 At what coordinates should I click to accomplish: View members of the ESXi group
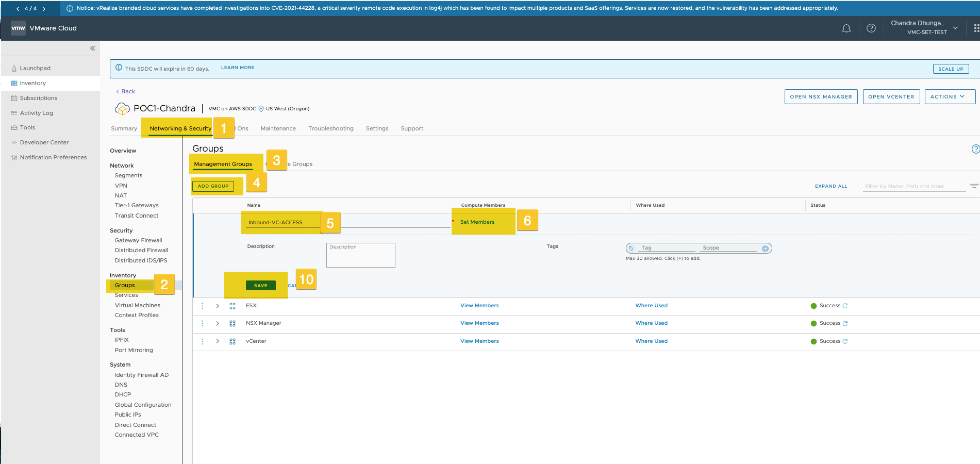(x=479, y=306)
